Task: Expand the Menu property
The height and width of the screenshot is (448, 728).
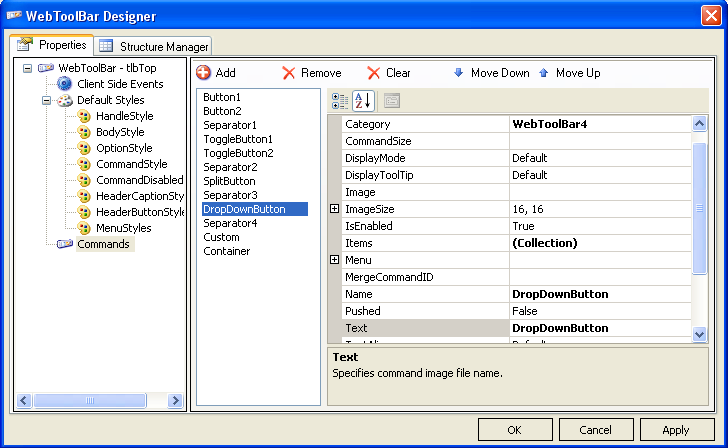Action: [x=334, y=260]
